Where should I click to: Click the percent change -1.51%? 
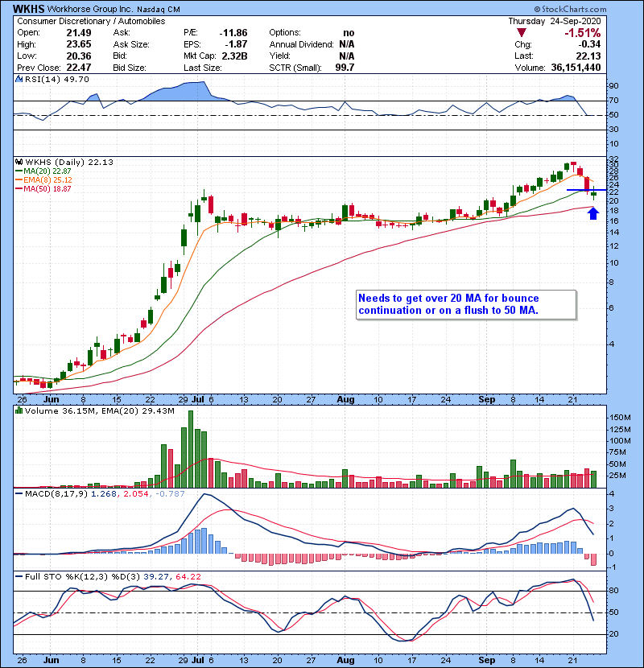[583, 33]
